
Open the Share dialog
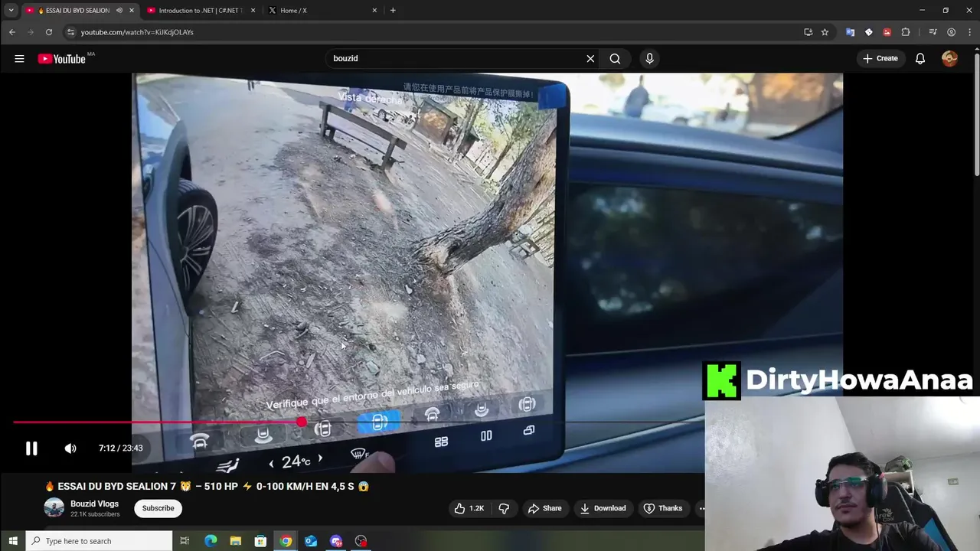(x=544, y=508)
